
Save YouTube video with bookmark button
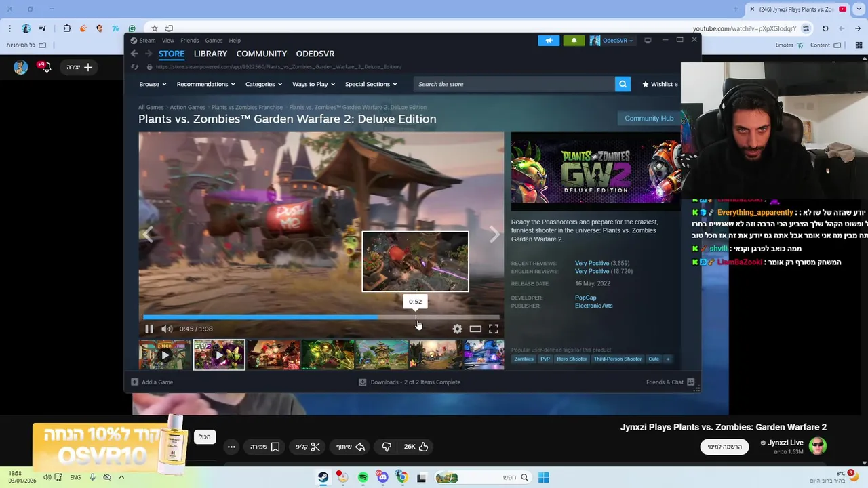pyautogui.click(x=265, y=447)
